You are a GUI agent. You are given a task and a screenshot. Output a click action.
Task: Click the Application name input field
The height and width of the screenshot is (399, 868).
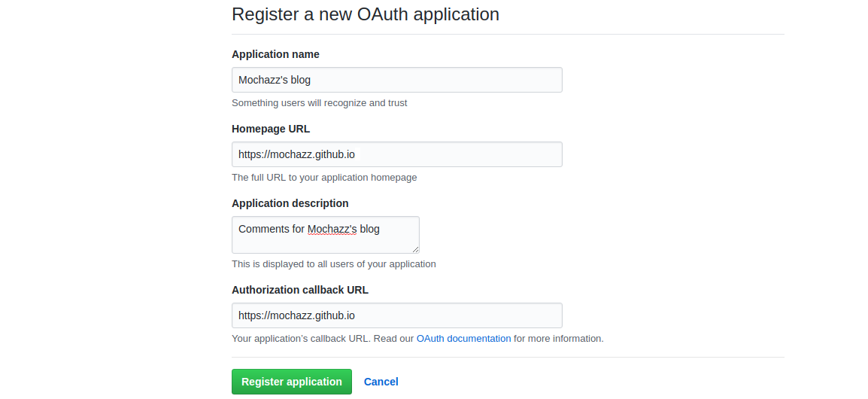tap(397, 80)
